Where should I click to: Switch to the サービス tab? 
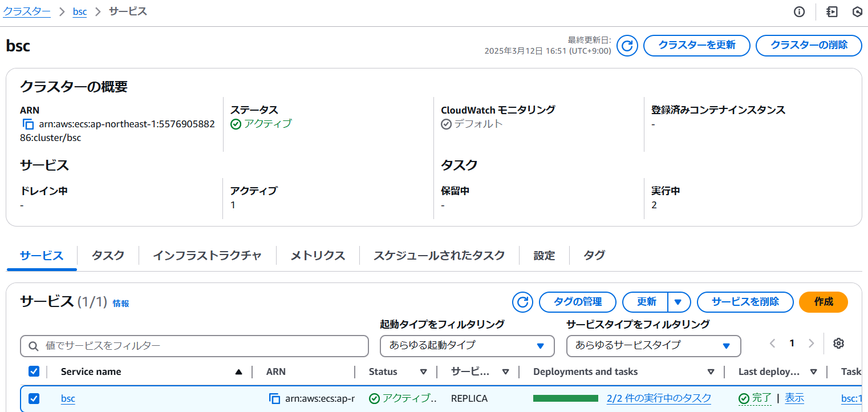pyautogui.click(x=42, y=255)
